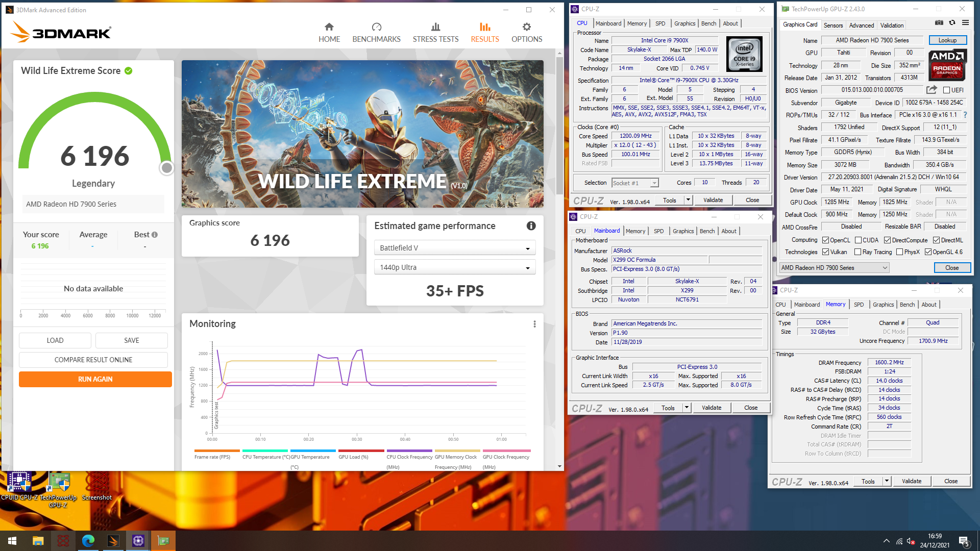This screenshot has width=980, height=551.
Task: Click the Intel Core i9 logo in CPU-Z
Action: point(744,54)
